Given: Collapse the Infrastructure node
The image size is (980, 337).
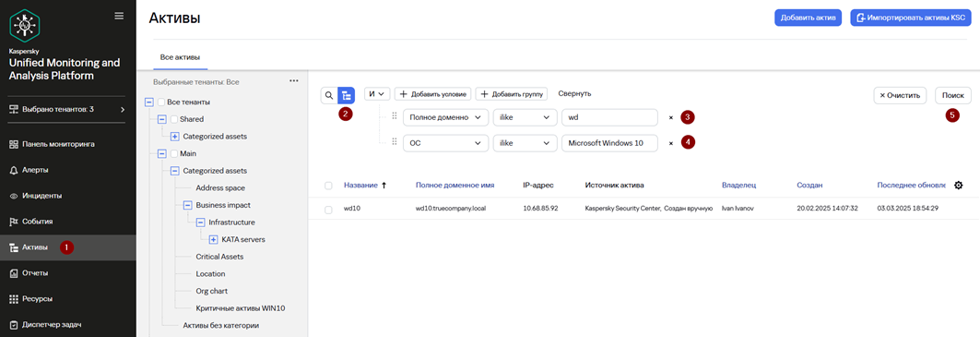Looking at the screenshot, I should (200, 223).
